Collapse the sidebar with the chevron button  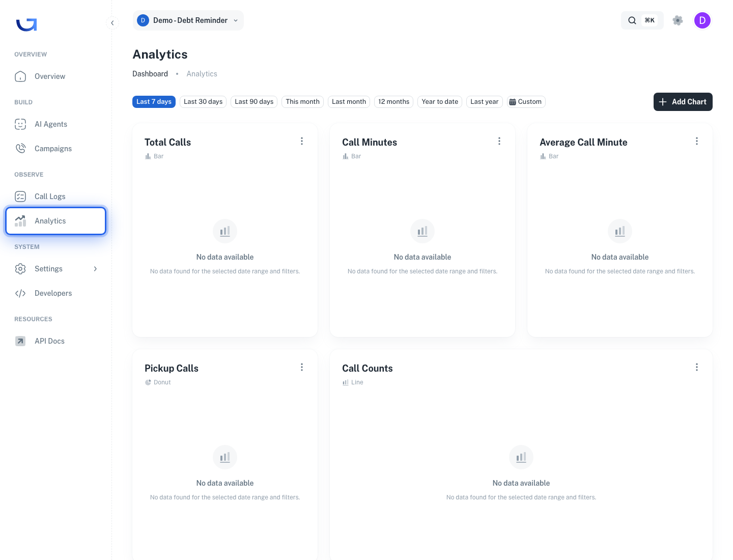112,23
